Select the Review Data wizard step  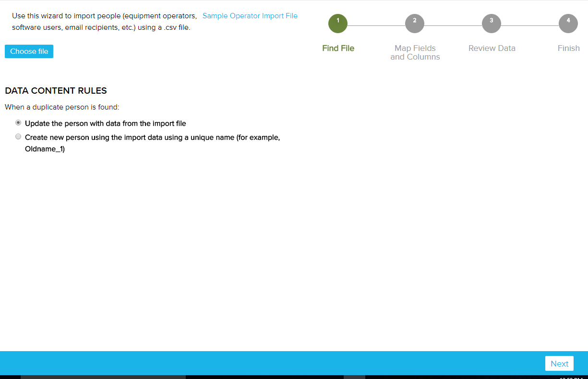pyautogui.click(x=492, y=48)
